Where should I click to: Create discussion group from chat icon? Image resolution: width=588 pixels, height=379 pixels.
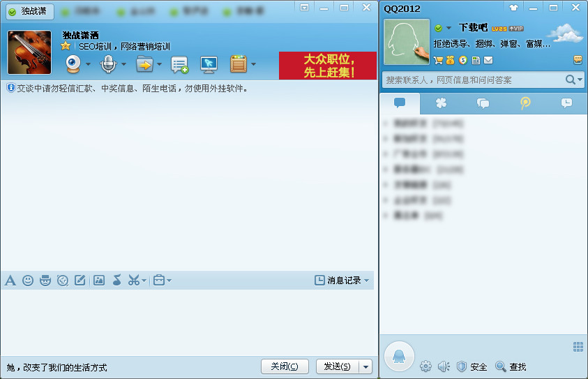click(180, 64)
